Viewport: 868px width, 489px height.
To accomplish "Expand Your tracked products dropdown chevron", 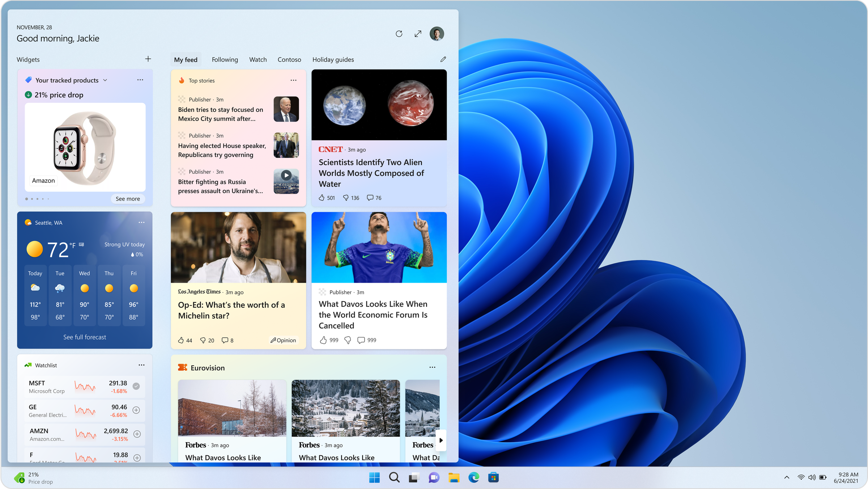I will [105, 80].
